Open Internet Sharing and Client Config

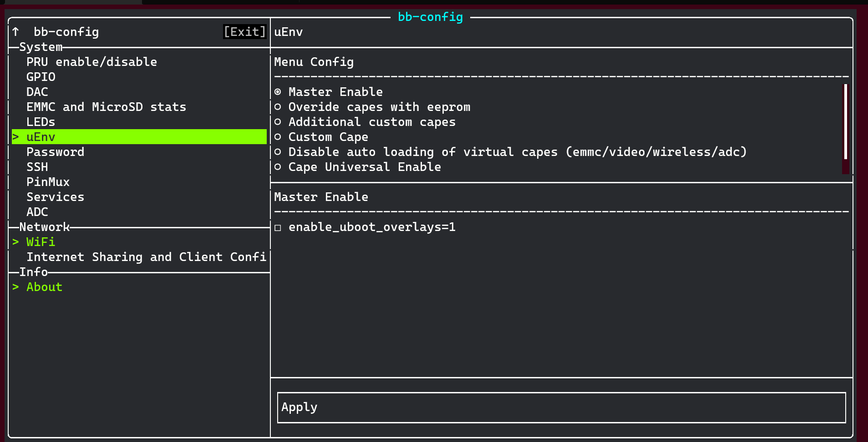coord(146,257)
